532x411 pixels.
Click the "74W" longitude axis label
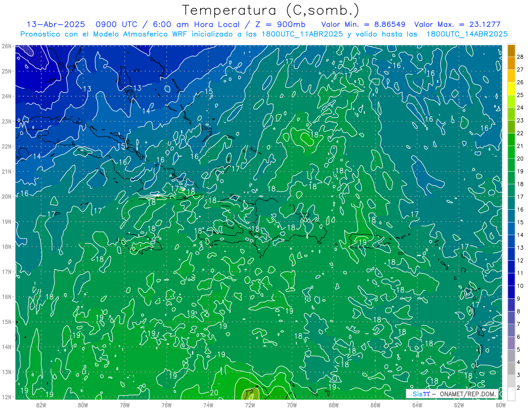[208, 405]
